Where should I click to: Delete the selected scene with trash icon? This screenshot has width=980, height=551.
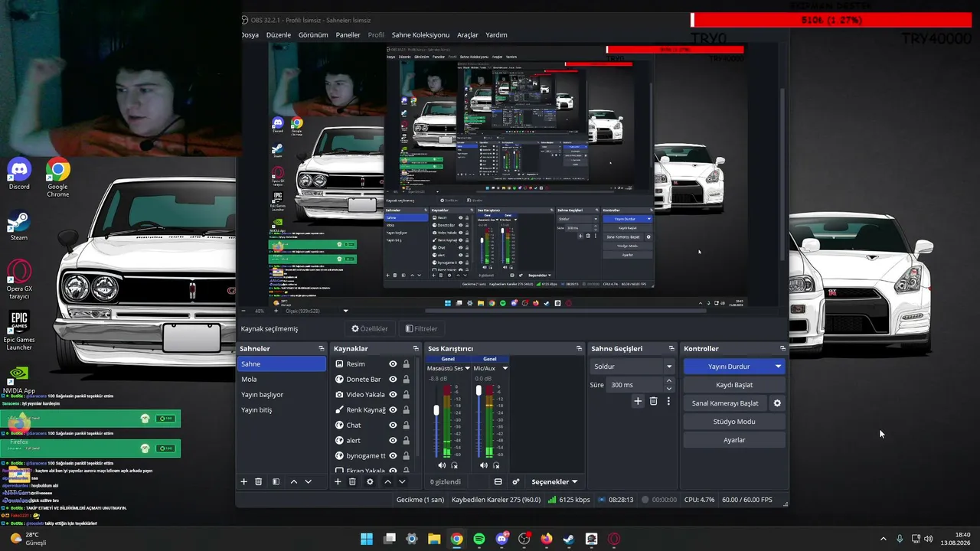[259, 481]
